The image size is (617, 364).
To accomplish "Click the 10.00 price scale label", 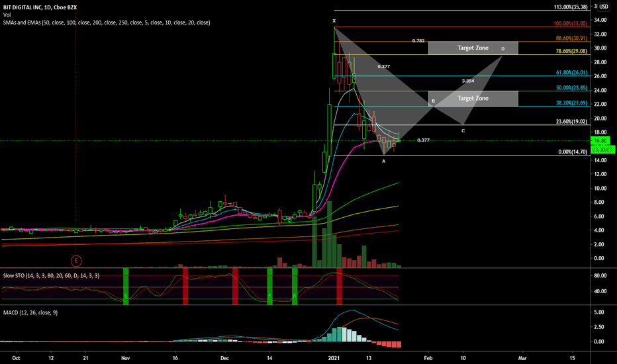I will click(x=600, y=188).
